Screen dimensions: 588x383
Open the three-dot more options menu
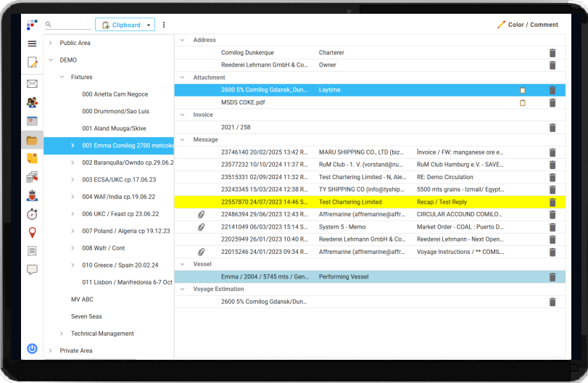pyautogui.click(x=164, y=25)
